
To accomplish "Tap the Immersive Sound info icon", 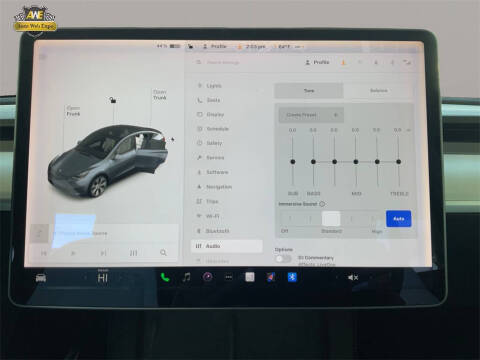I will [x=322, y=204].
